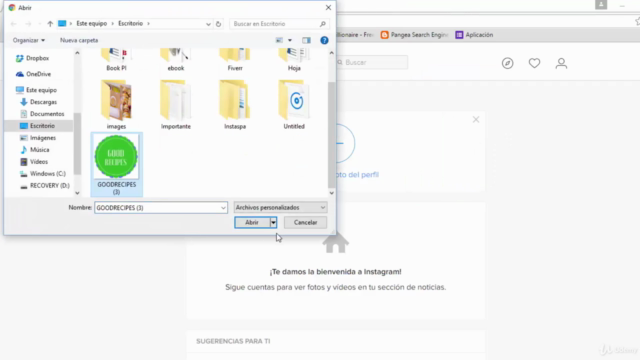Image resolution: width=640 pixels, height=360 pixels.
Task: Open the Pangea Search Engine bookmark
Action: pos(414,35)
